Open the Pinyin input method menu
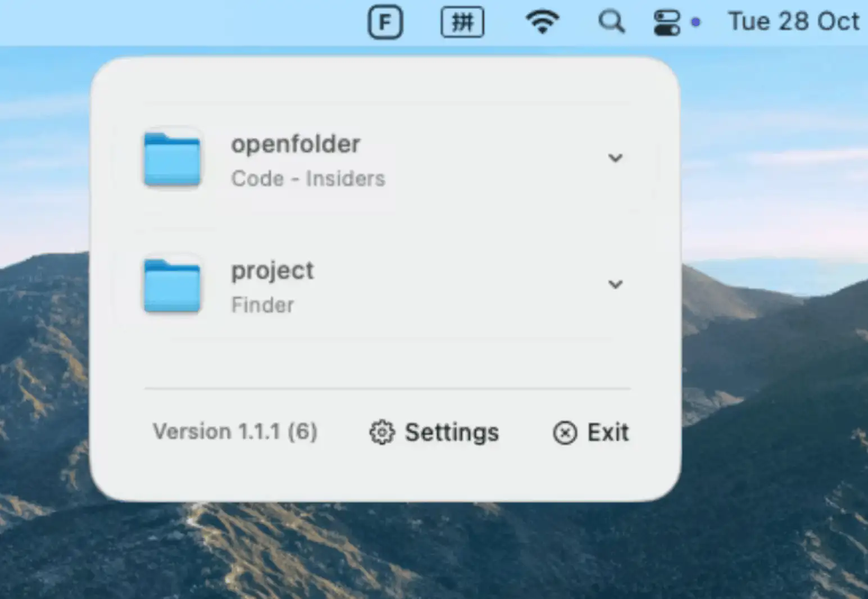This screenshot has height=599, width=868. (x=462, y=22)
